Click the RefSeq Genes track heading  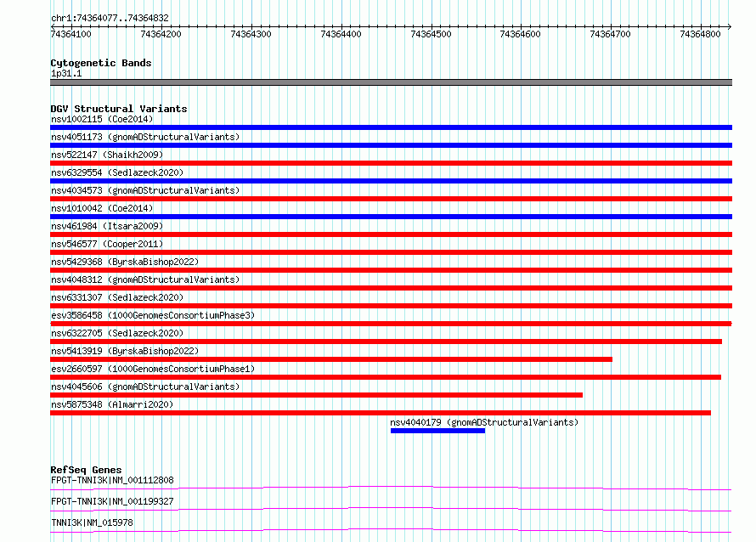[x=86, y=470]
